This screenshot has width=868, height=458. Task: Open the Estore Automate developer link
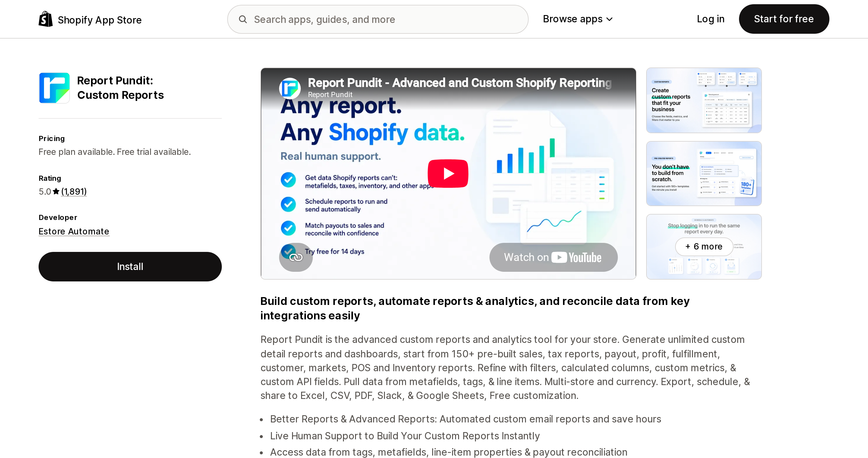point(74,231)
